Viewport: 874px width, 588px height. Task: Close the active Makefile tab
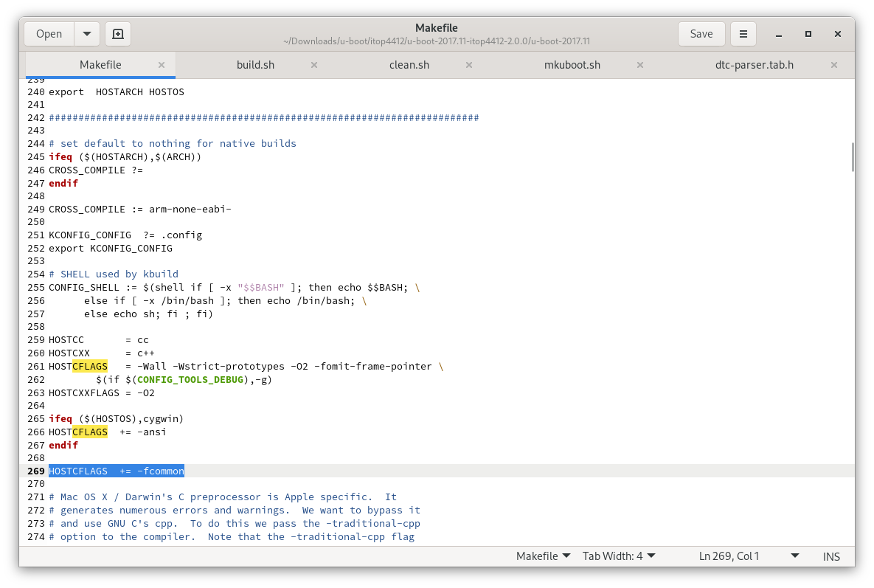coord(162,65)
